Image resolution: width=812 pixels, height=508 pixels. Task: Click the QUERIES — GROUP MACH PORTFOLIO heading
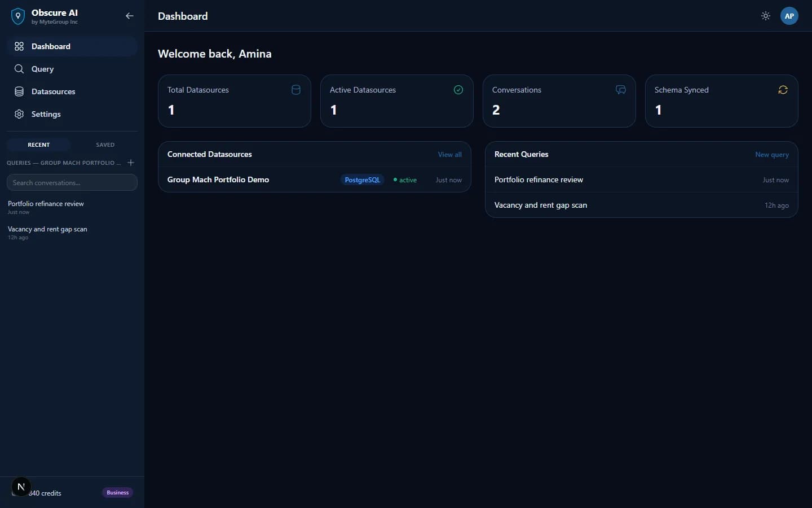click(x=64, y=163)
